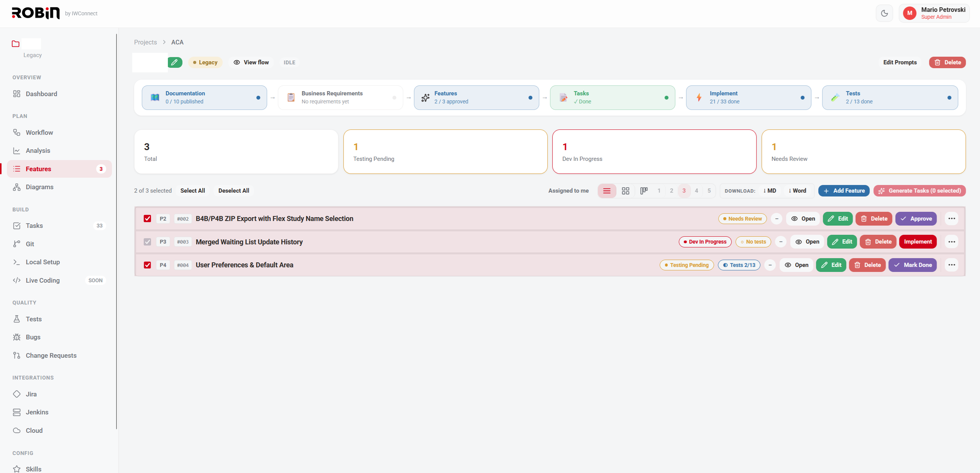Viewport: 980px width, 473px height.
Task: Open Analysis sidebar page
Action: click(x=59, y=151)
